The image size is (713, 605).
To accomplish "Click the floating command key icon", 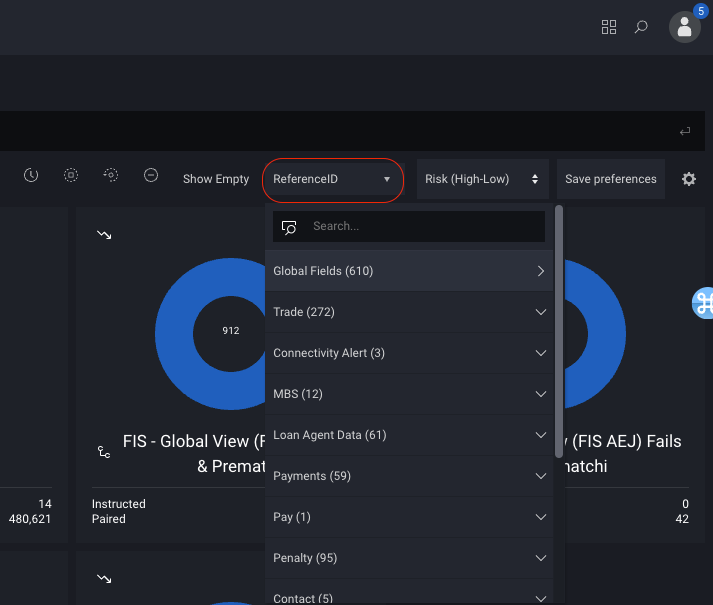I will point(703,303).
